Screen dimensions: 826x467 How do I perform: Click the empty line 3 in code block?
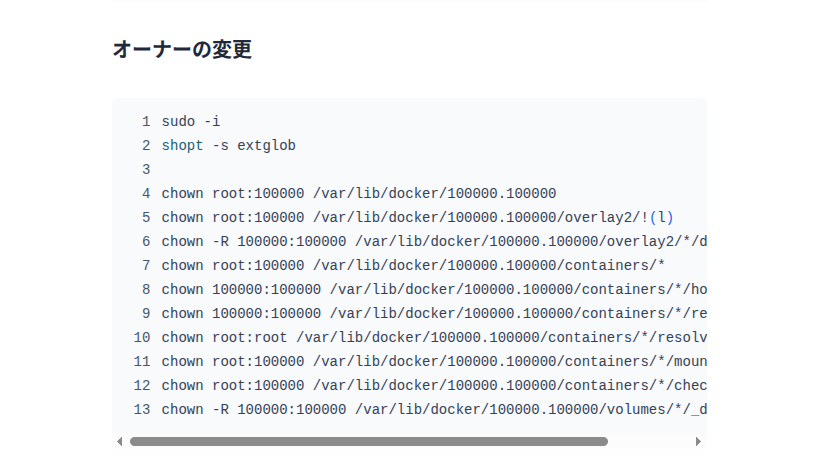300,170
